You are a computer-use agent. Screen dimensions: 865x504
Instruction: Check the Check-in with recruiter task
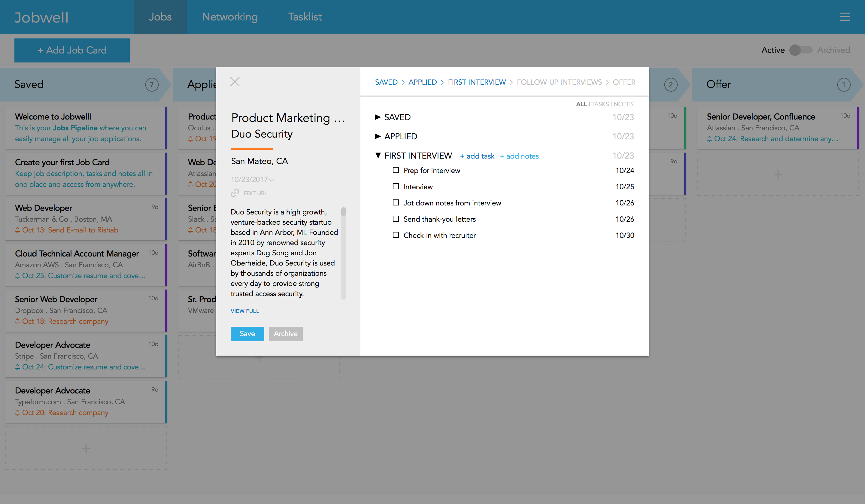click(396, 235)
